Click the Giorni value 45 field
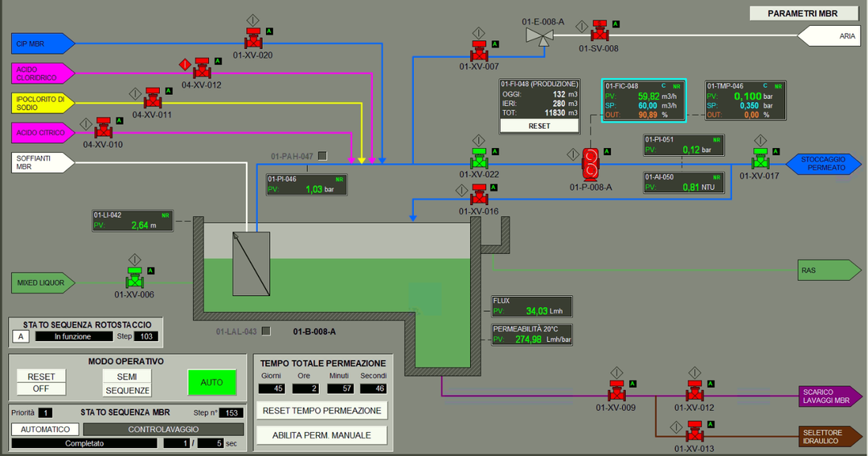 [272, 388]
